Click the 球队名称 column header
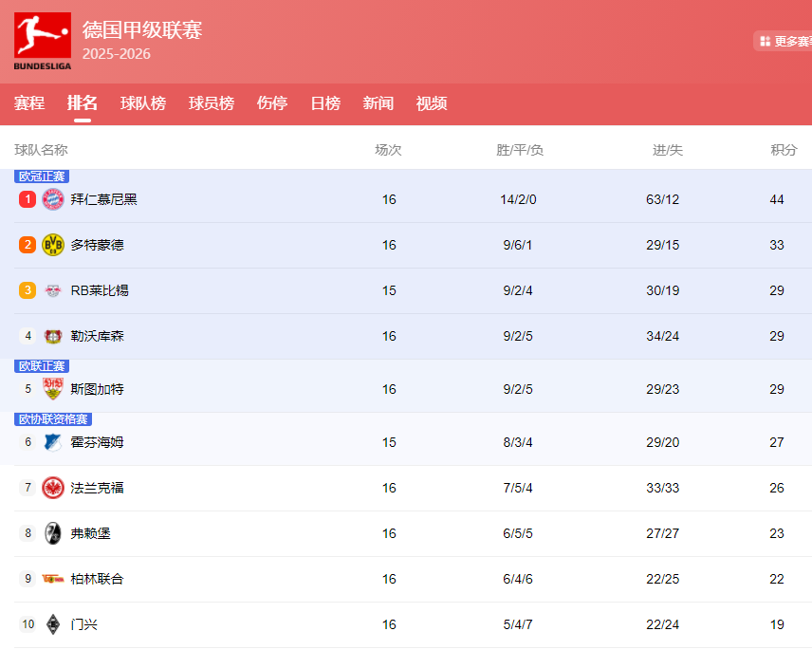Viewport: 812px width, 650px height. point(41,150)
